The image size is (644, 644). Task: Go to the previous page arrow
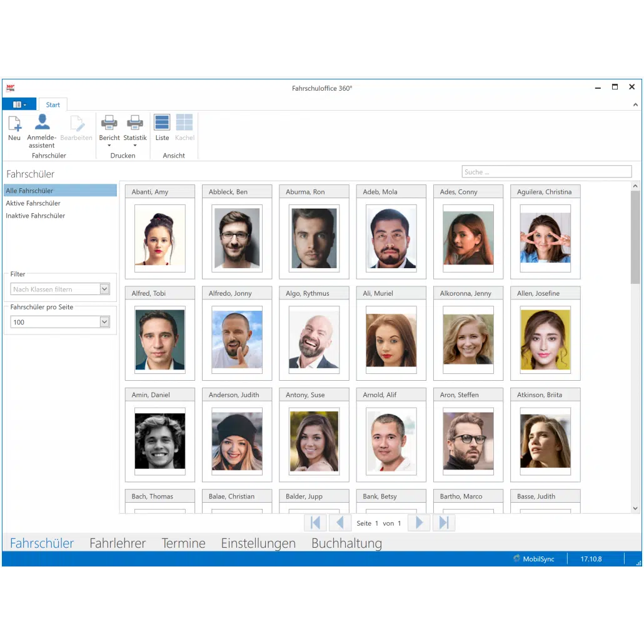click(340, 523)
